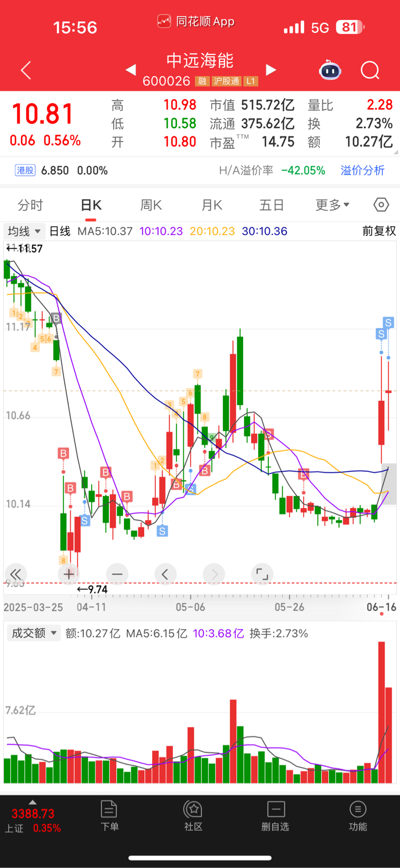Tap MA 30:10.36 blue value
The width and height of the screenshot is (400, 868).
point(265,231)
